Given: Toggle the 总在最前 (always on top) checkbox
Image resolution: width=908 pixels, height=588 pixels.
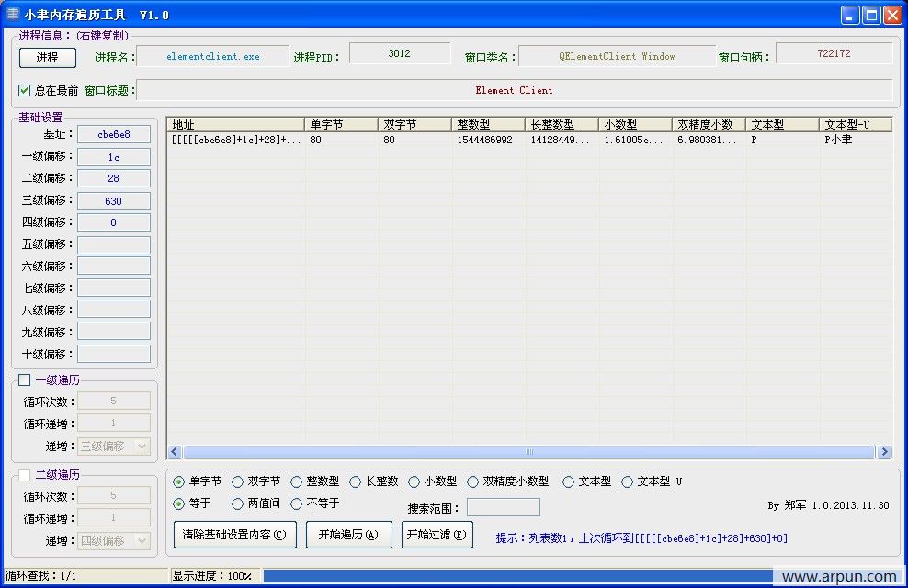Looking at the screenshot, I should click(x=23, y=90).
